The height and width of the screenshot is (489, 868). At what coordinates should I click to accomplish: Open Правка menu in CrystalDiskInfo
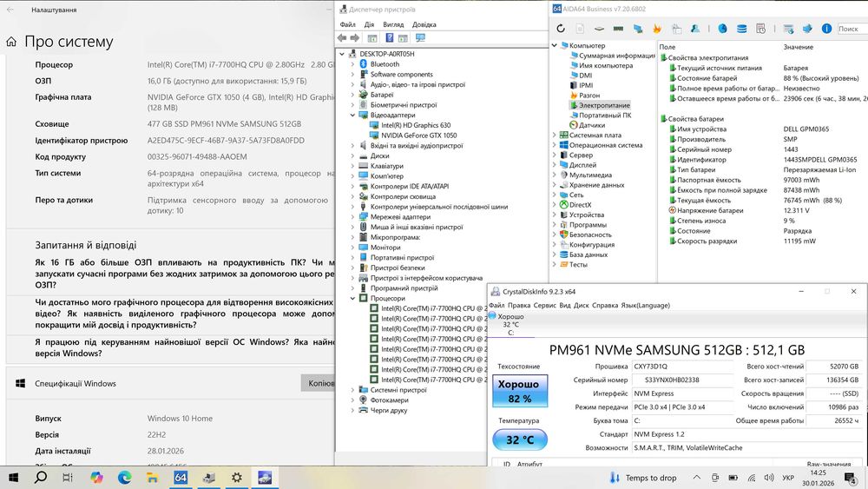(519, 305)
